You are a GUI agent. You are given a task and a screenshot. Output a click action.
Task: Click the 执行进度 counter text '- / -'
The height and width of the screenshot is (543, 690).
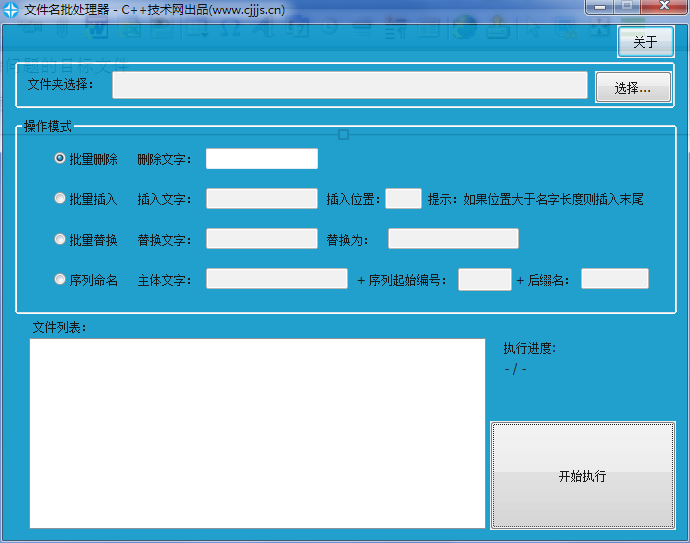tap(515, 369)
